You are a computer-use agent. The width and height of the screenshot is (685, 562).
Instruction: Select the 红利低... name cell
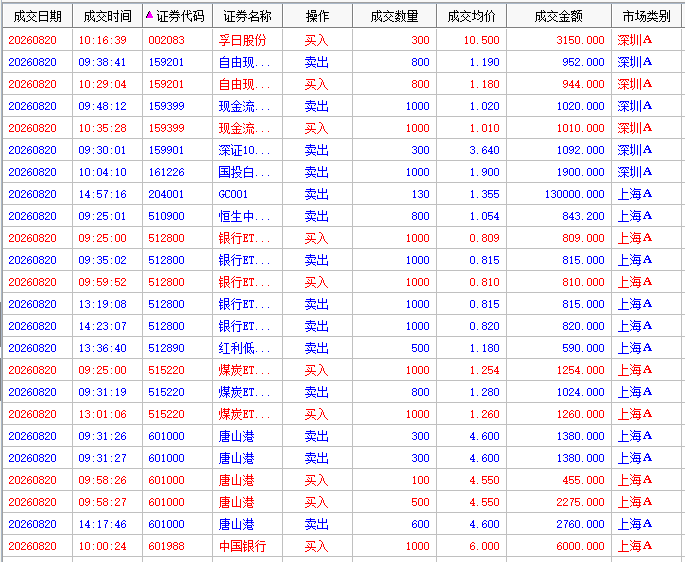coord(244,348)
